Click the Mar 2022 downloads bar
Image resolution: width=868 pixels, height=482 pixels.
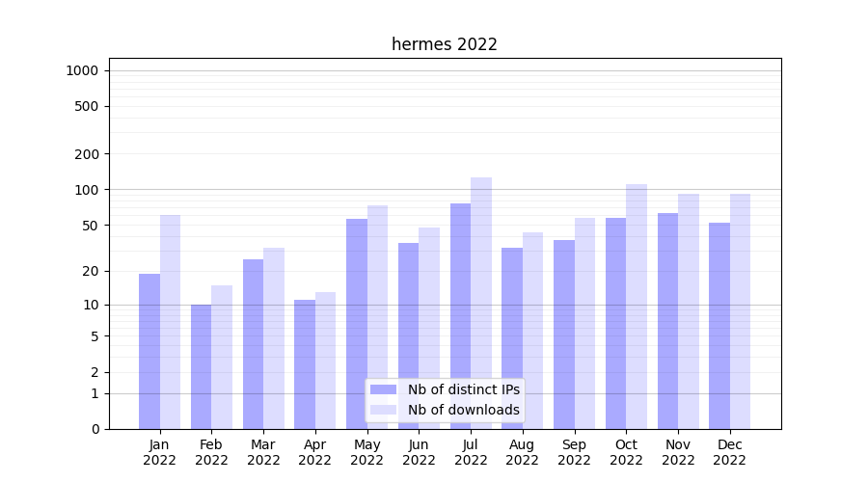click(274, 337)
